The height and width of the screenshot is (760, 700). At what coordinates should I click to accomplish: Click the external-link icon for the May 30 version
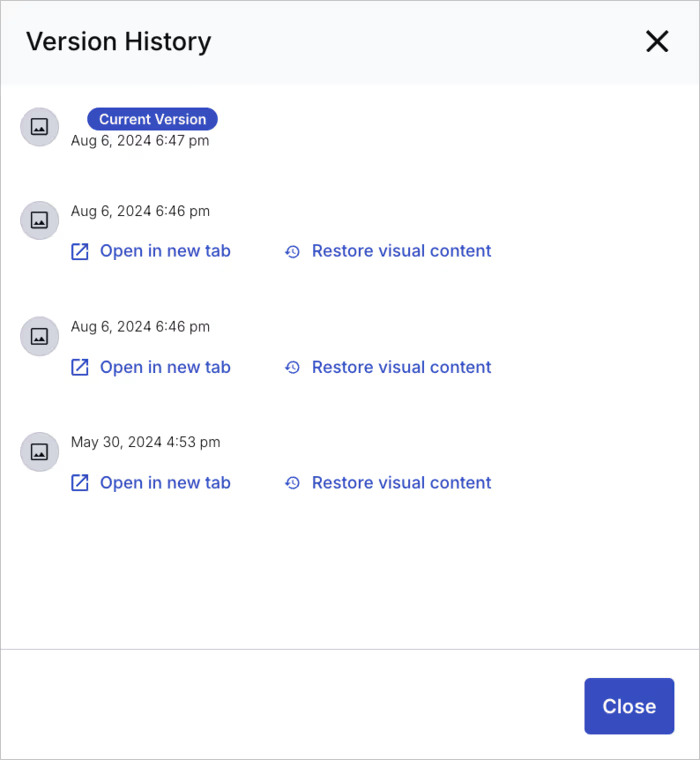[80, 483]
